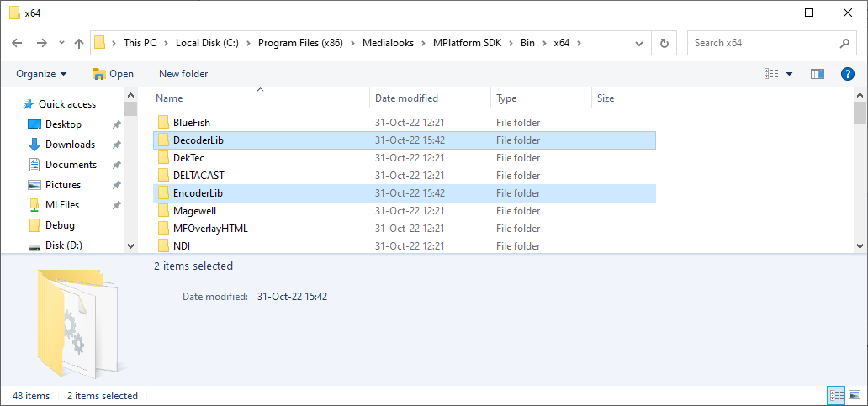Expand chevron after Medialooks breadcrumb

coord(423,43)
